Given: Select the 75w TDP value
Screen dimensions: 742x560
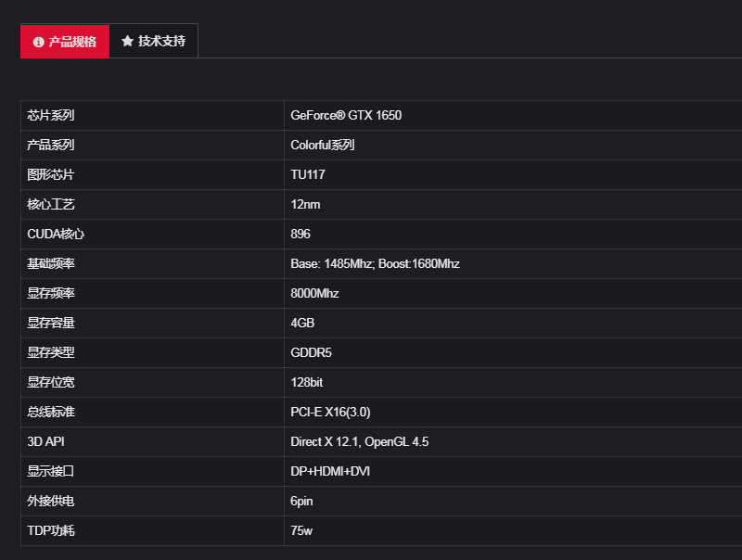Looking at the screenshot, I should point(302,530).
